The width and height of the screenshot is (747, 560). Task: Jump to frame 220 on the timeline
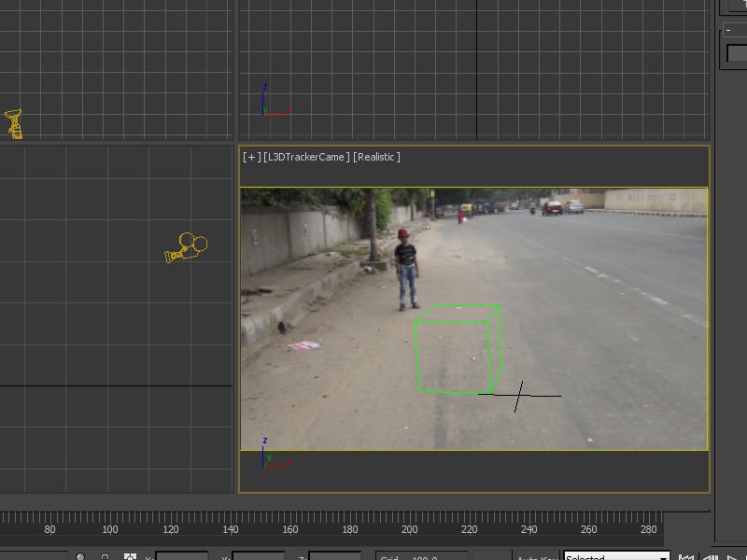tap(469, 529)
